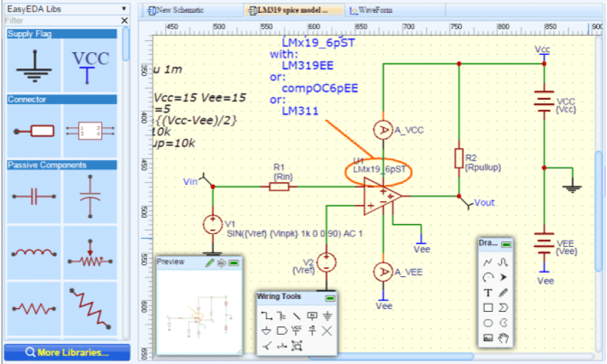Image resolution: width=607 pixels, height=364 pixels.
Task: Select the rectangle drawing tool
Action: click(x=488, y=308)
